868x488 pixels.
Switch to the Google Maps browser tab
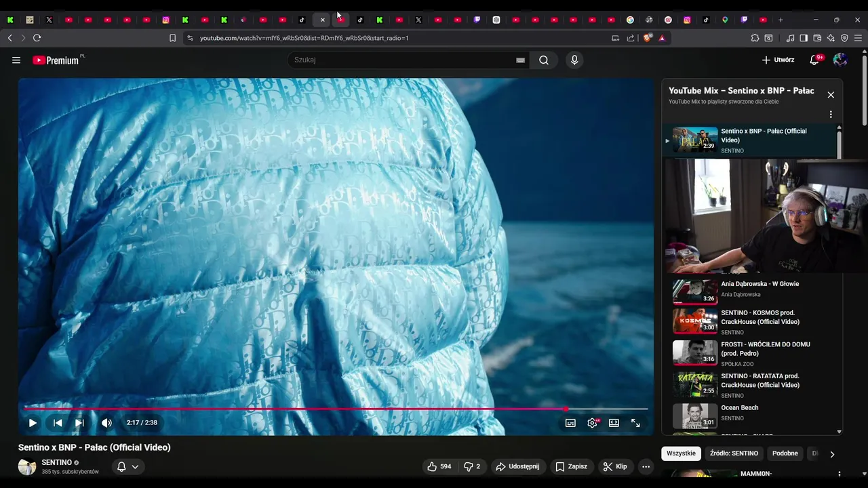(725, 20)
